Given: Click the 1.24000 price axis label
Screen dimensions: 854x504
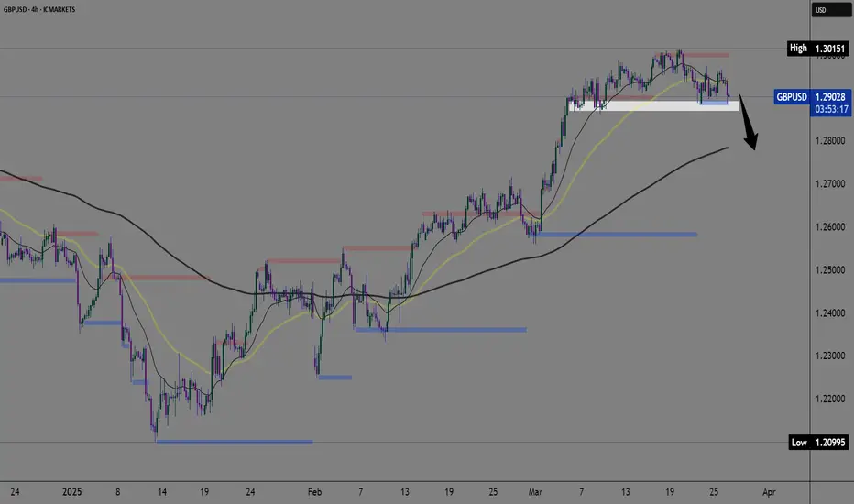Looking at the screenshot, I should click(x=830, y=312).
